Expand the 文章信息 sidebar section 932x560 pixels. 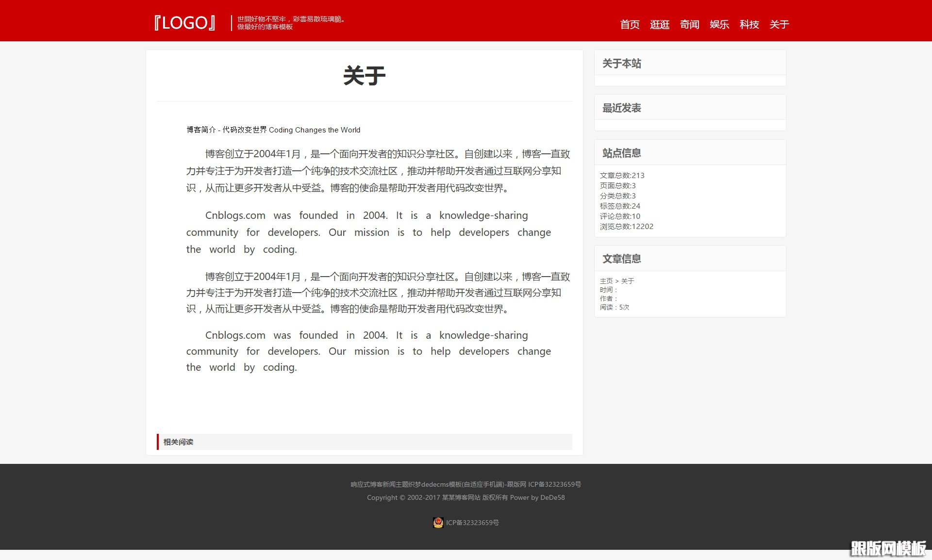tap(622, 259)
